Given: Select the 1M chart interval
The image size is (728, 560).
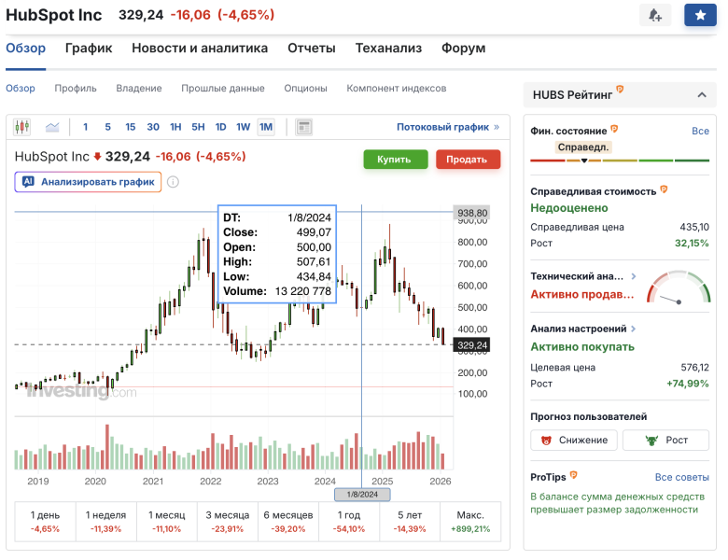Looking at the screenshot, I should click(x=266, y=127).
